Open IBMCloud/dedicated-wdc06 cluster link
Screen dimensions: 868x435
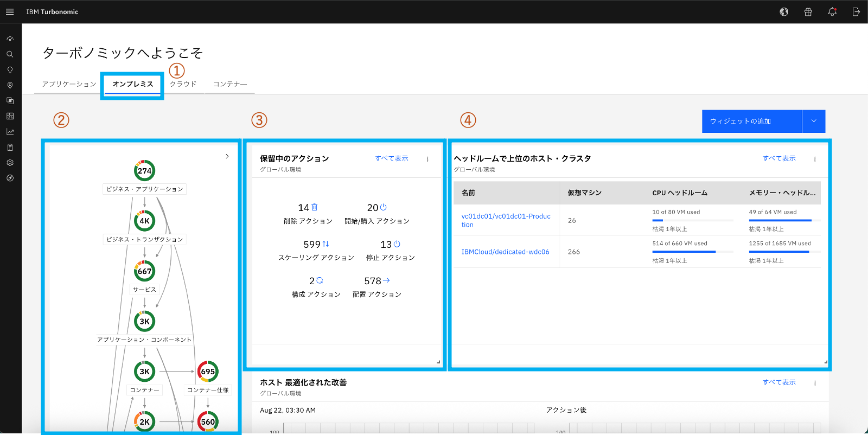[505, 252]
